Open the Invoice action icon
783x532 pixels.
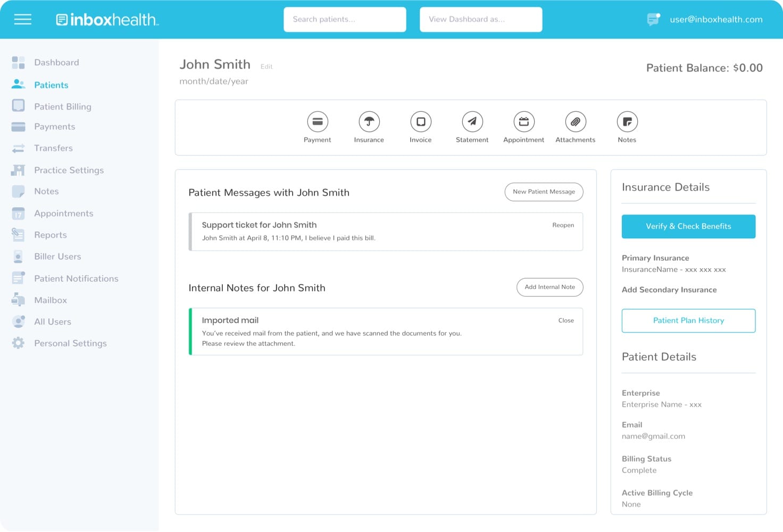[x=421, y=122]
